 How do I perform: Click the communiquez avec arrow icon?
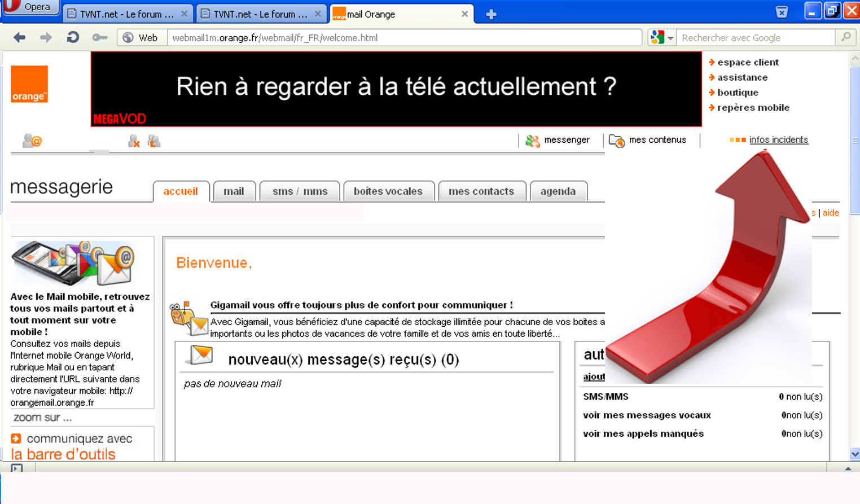tap(16, 439)
